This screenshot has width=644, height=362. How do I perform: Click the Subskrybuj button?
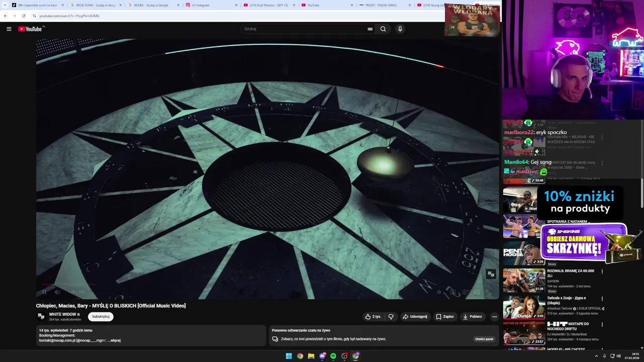point(101,316)
